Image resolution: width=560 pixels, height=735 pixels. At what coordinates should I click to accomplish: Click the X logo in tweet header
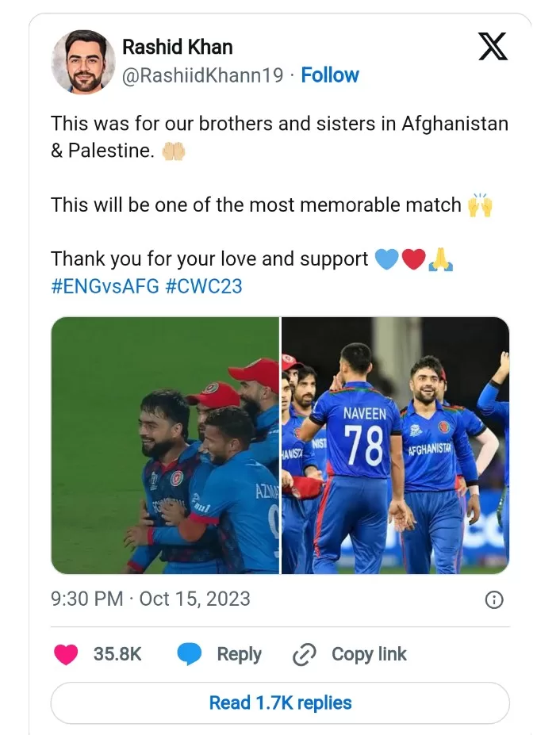tap(493, 47)
